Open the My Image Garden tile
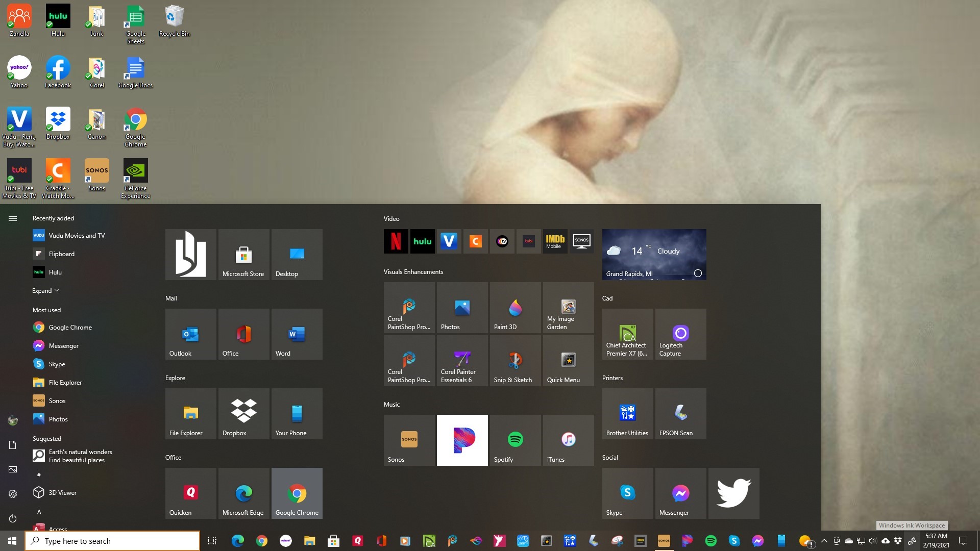Screen dimensions: 980x551 coord(568,308)
